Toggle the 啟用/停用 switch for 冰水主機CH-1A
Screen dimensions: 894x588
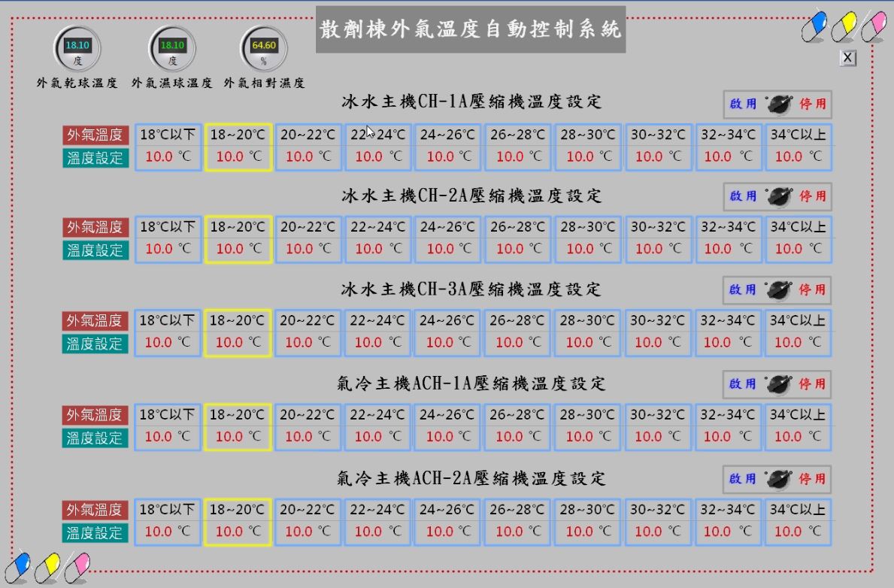(778, 105)
